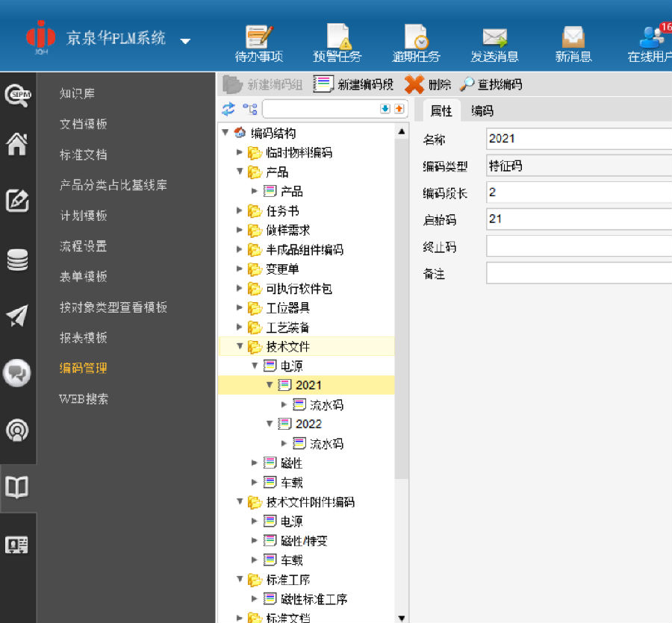Image resolution: width=672 pixels, height=623 pixels.
Task: Open the 新消息 new messages icon
Action: [573, 43]
